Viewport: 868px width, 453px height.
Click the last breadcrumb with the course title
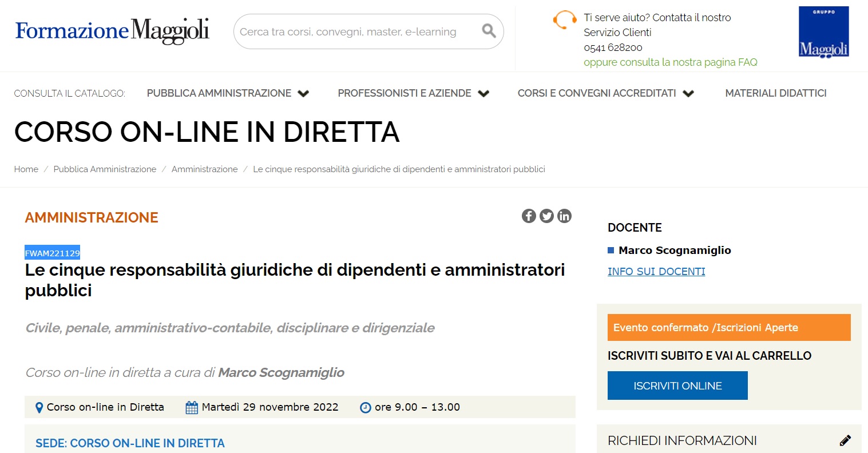click(x=399, y=169)
